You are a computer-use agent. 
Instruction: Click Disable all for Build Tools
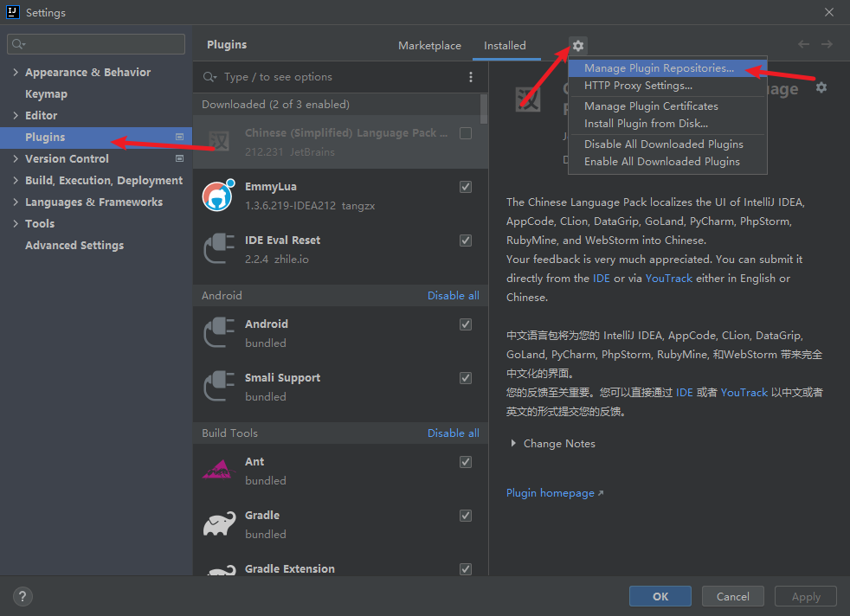coord(454,433)
